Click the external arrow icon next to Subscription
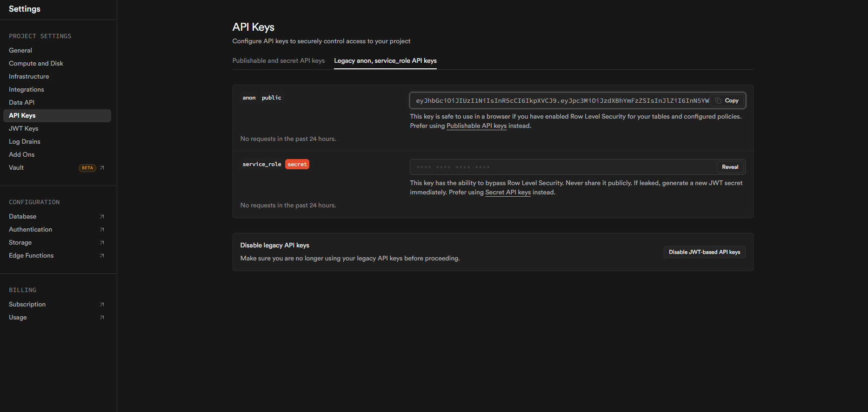The image size is (868, 412). point(102,305)
